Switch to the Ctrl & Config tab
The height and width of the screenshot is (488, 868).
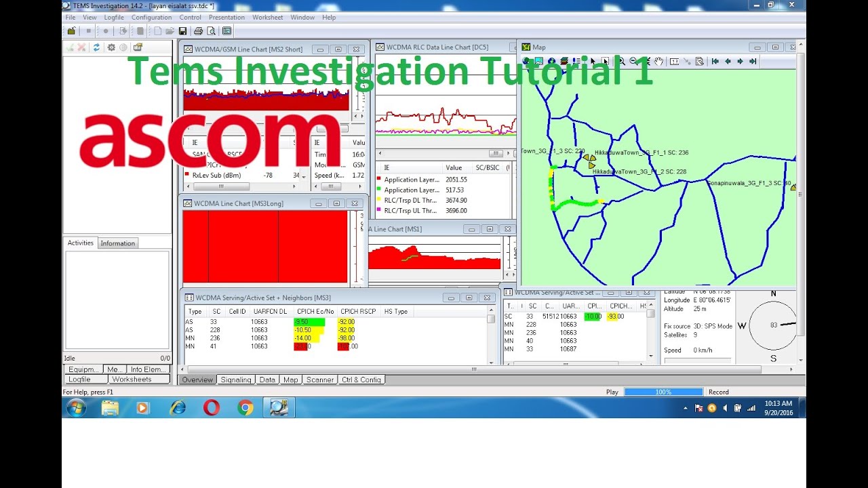pos(361,380)
